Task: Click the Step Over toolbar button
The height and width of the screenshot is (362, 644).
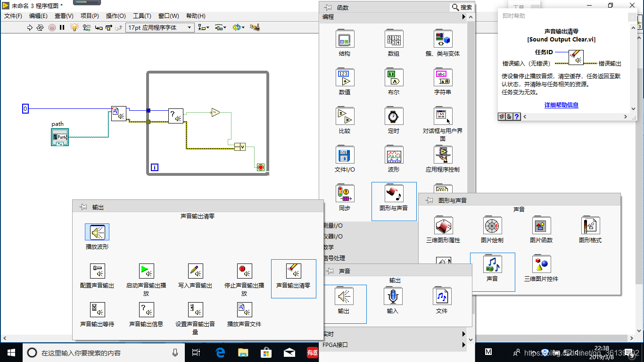Action: [109, 27]
